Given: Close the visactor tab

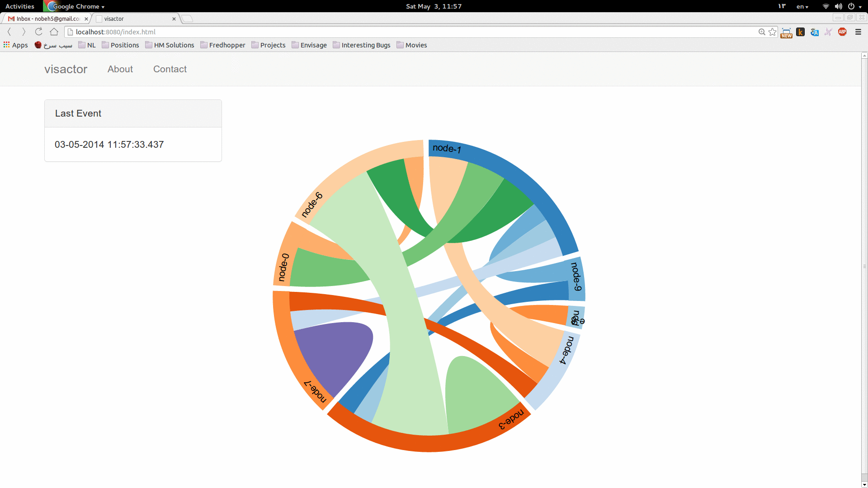Looking at the screenshot, I should [x=174, y=19].
